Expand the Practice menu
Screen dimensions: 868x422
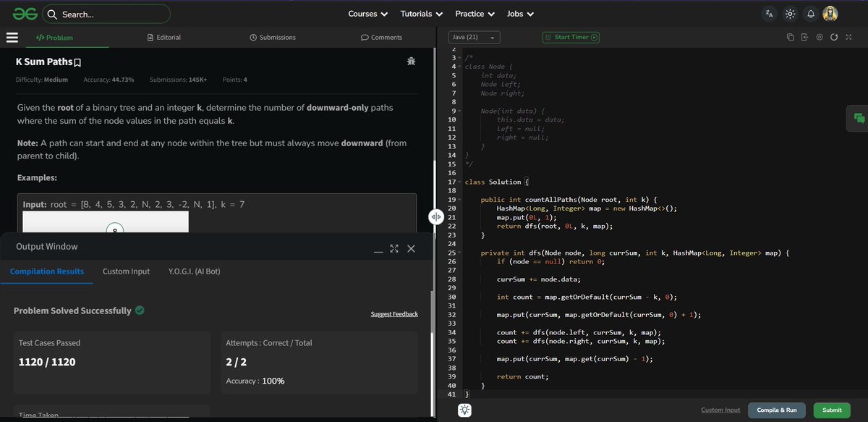pyautogui.click(x=475, y=14)
